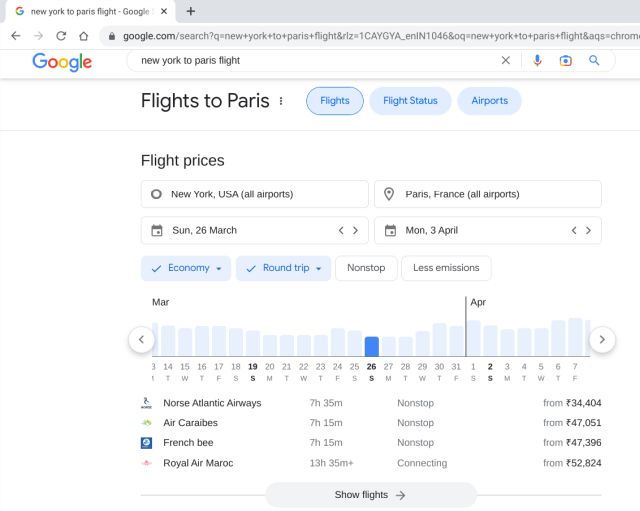Open the Norse Atlantic Airways flight row
Image resolution: width=640 pixels, height=511 pixels.
371,403
